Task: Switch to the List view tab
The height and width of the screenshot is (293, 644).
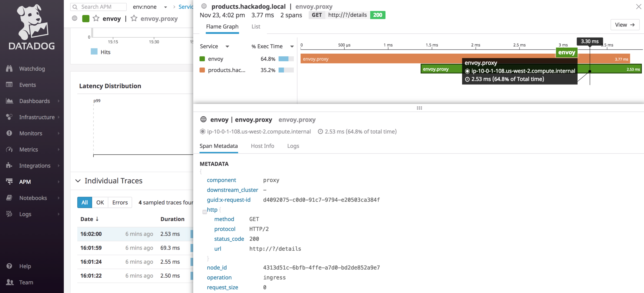Action: tap(256, 27)
